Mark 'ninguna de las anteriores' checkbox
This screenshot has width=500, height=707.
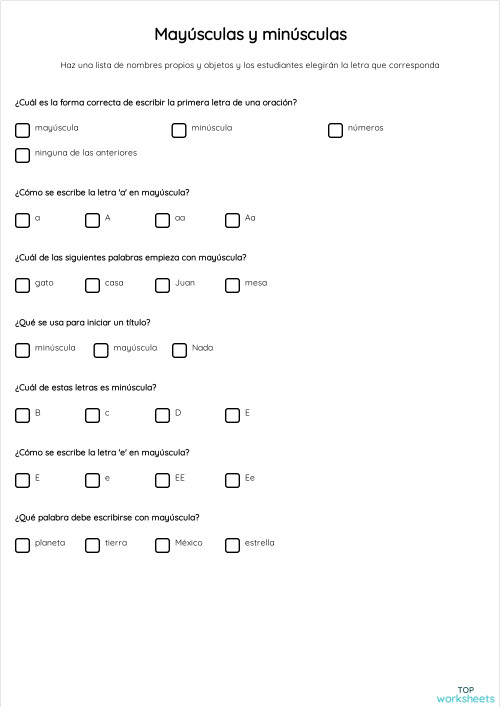click(x=22, y=156)
